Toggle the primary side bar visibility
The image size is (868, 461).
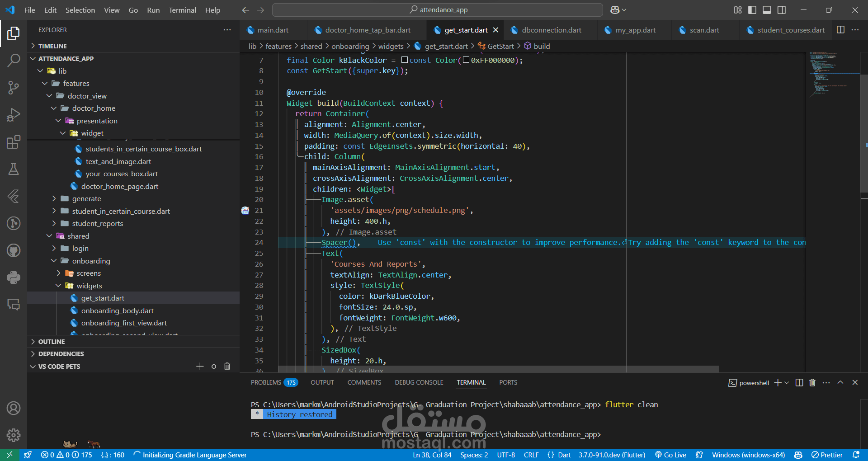point(752,10)
